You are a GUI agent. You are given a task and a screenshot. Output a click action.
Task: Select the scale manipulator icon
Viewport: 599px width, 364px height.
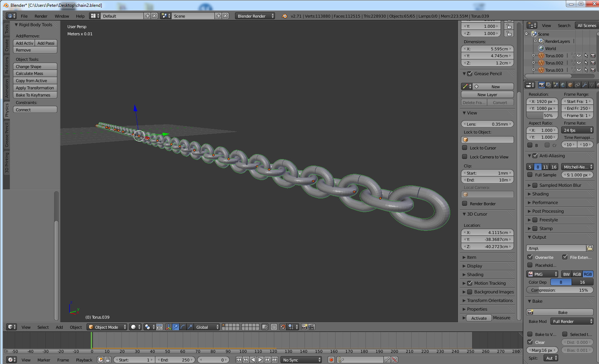tap(190, 327)
